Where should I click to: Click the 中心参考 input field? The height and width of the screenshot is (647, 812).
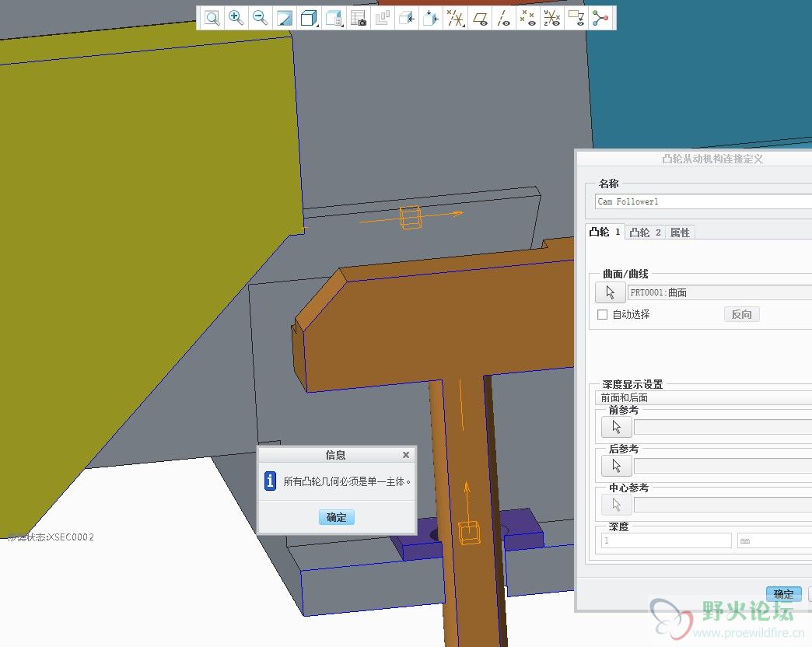[723, 505]
